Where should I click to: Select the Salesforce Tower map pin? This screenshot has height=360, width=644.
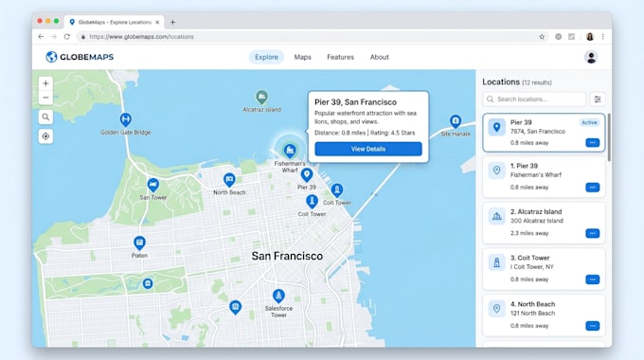(278, 296)
